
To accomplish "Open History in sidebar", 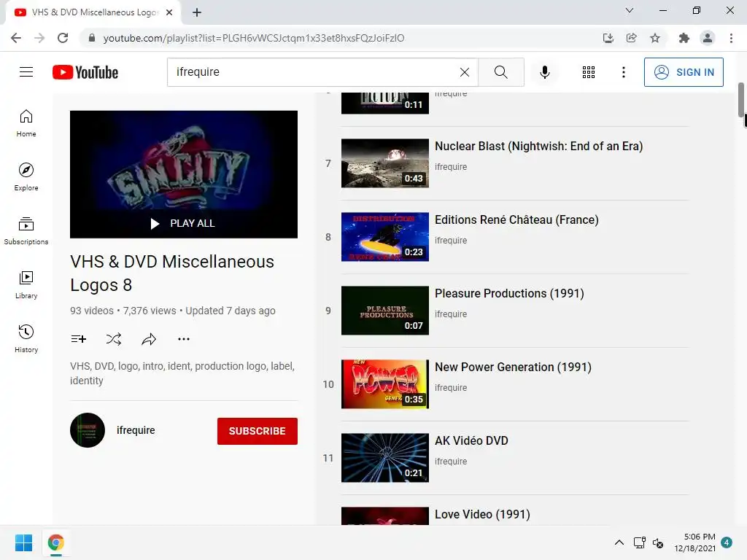I will pyautogui.click(x=26, y=338).
